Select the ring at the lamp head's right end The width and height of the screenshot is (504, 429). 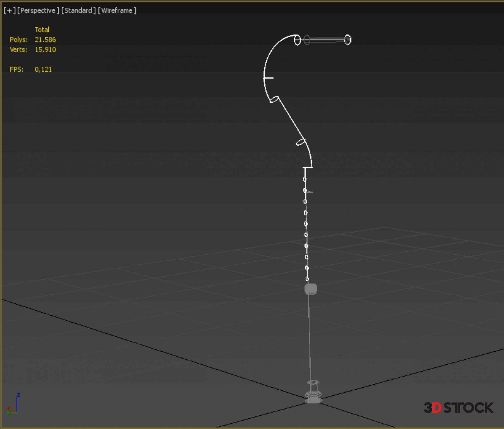pyautogui.click(x=348, y=40)
